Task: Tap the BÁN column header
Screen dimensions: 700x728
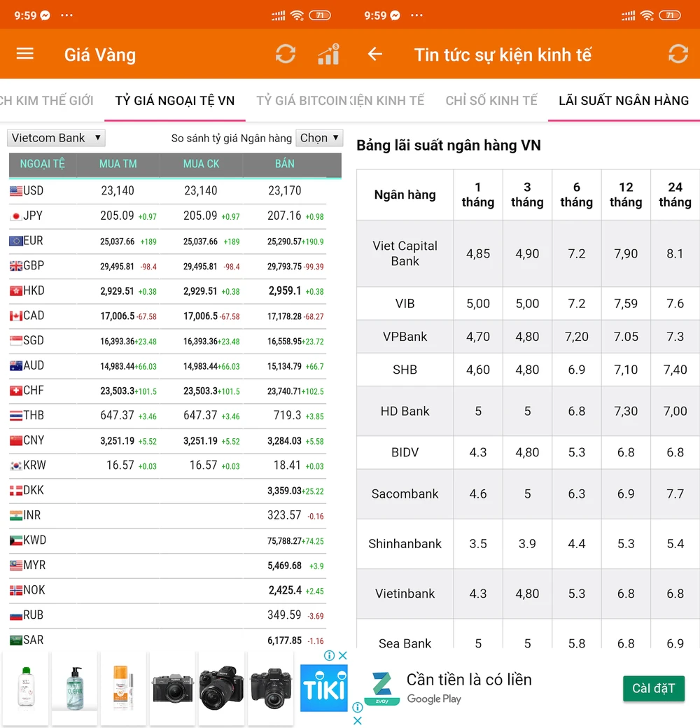Action: 285,164
